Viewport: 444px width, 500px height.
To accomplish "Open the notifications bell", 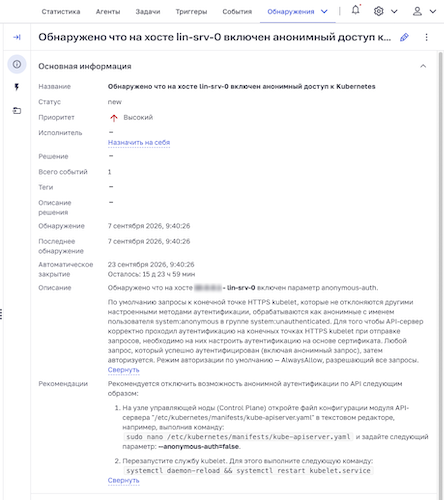I will click(x=356, y=10).
